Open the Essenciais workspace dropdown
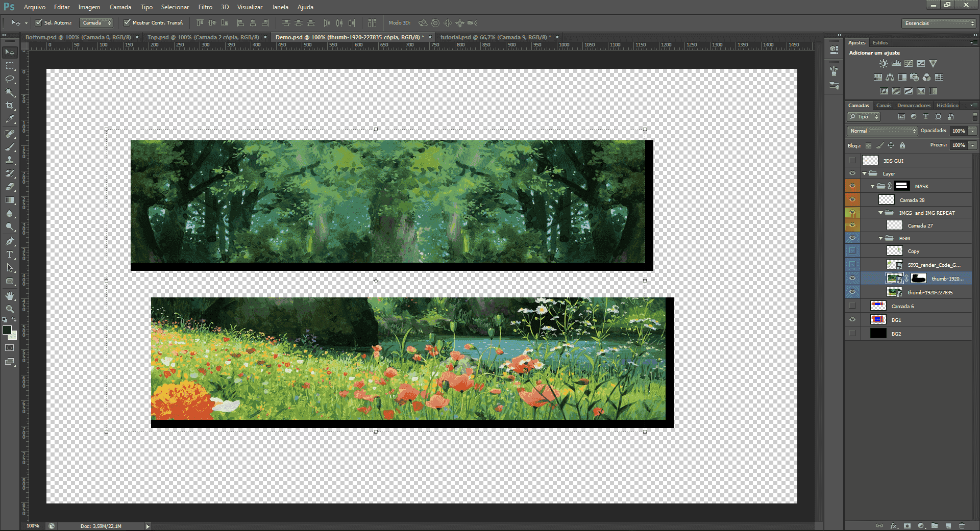 [x=939, y=23]
